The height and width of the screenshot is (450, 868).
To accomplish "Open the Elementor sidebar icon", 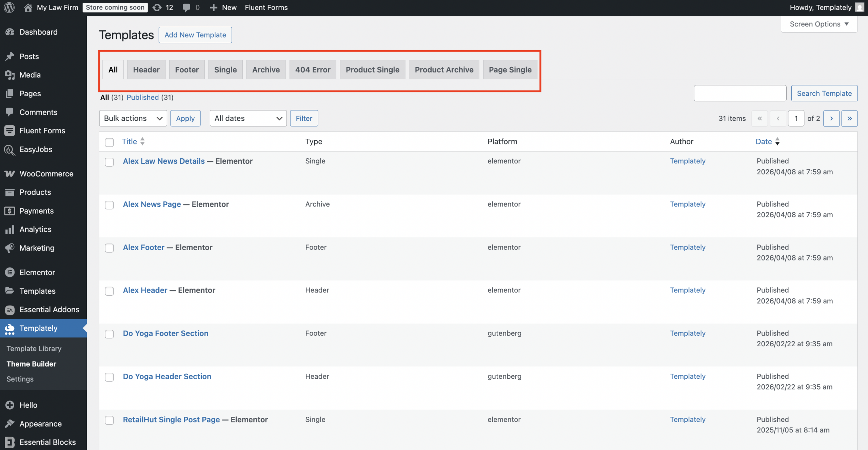I will [9, 272].
